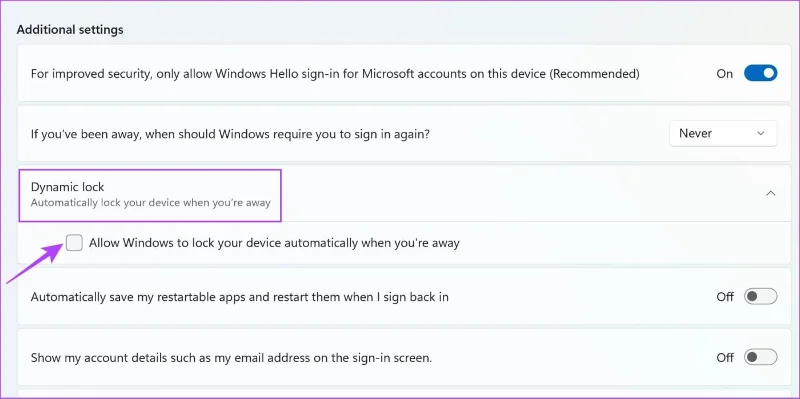The image size is (800, 399).
Task: Toggle show account details on sign-in screen
Action: point(760,357)
